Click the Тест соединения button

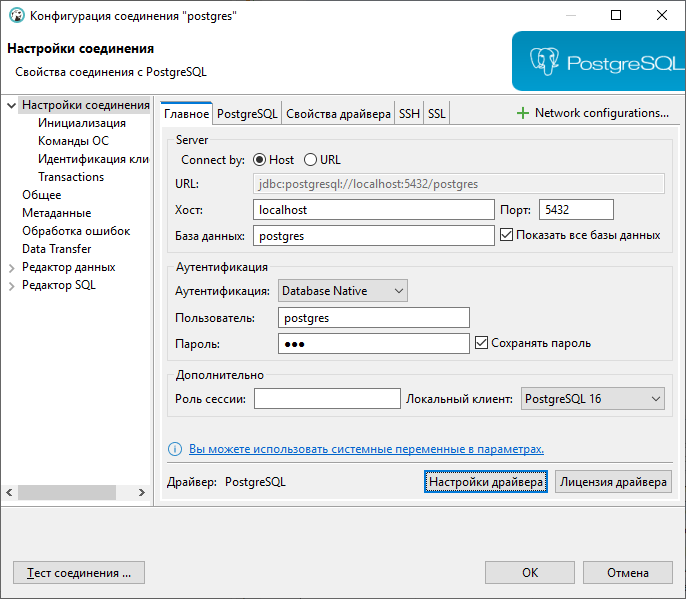[79, 573]
